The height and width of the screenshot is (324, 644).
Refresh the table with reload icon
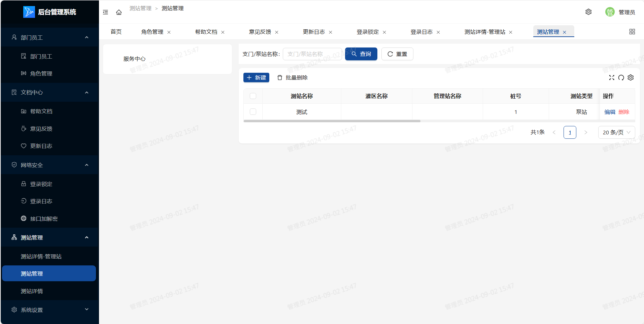point(621,77)
